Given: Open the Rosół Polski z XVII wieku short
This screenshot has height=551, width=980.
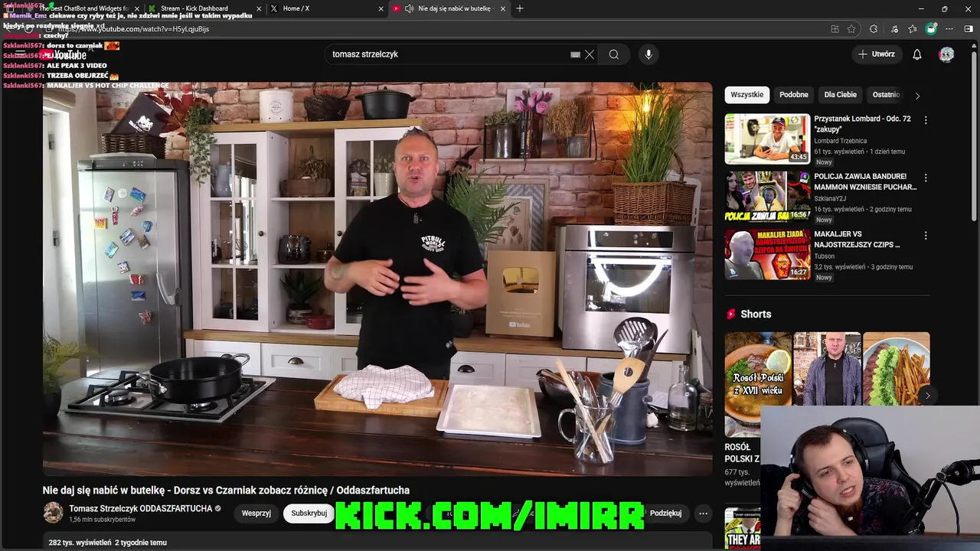Looking at the screenshot, I should [x=758, y=384].
